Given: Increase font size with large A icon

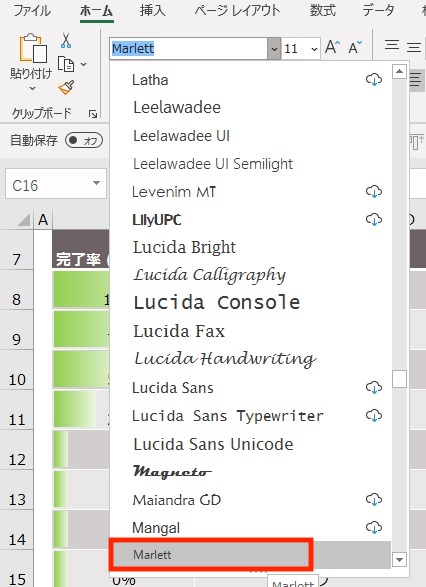Looking at the screenshot, I should click(332, 48).
